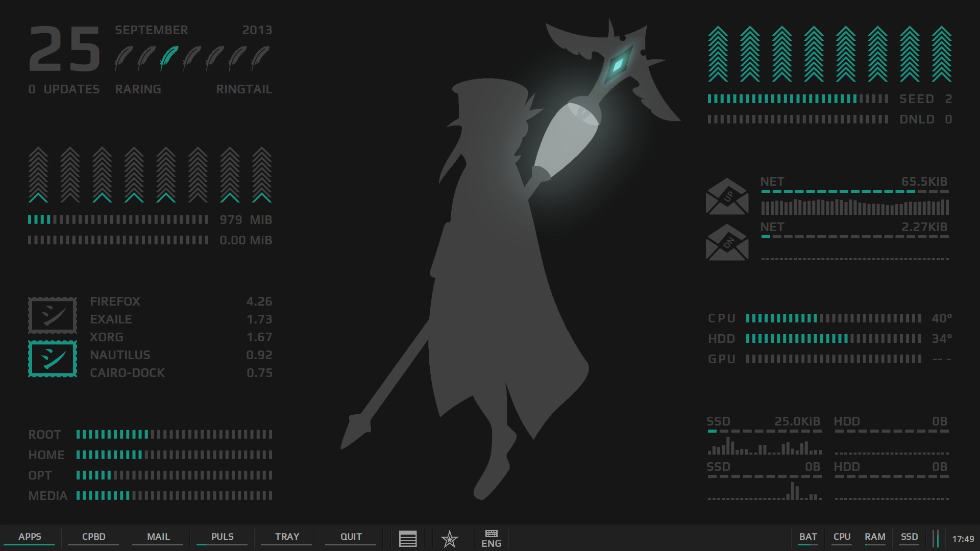Click the 25.0KiB SSD value
The image size is (980, 551).
click(x=797, y=421)
